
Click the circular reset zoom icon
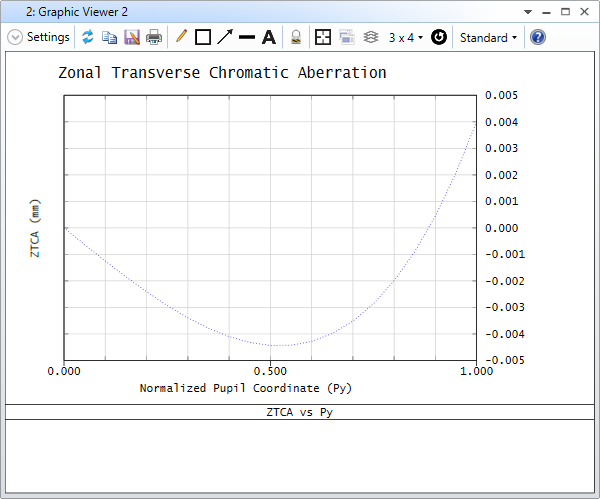(x=439, y=37)
